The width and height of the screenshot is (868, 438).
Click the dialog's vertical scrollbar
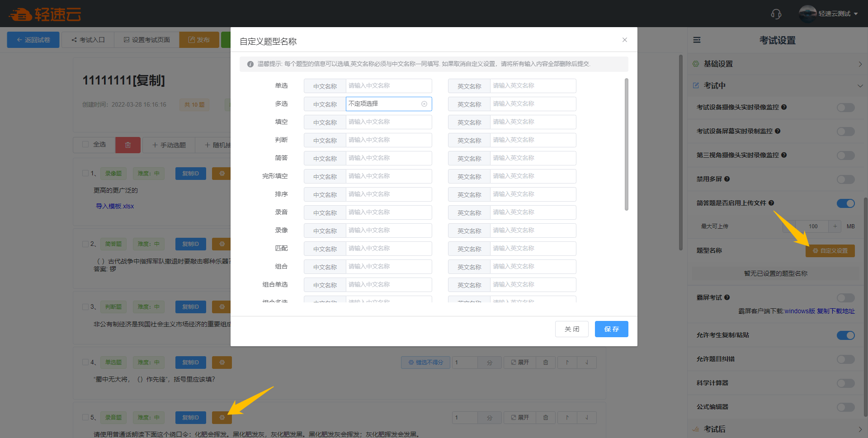(x=626, y=145)
